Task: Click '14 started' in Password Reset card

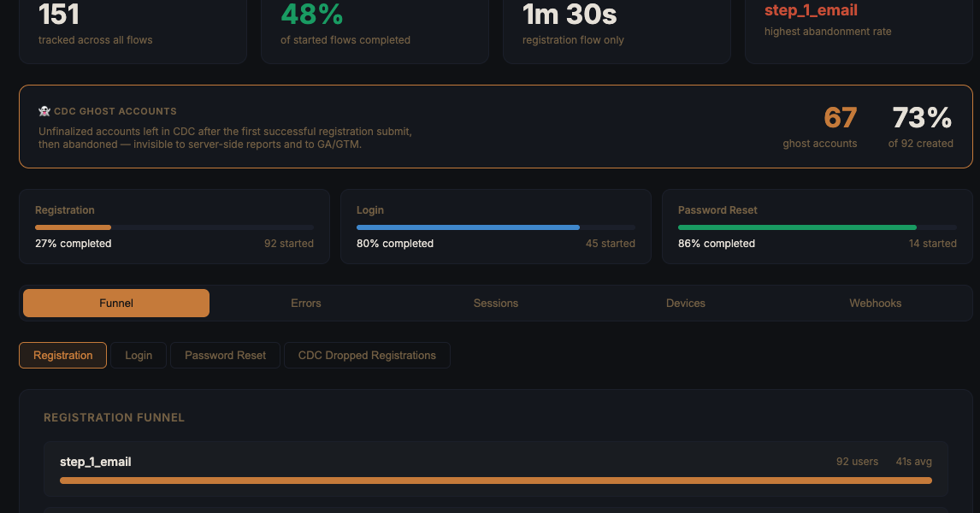Action: coord(932,244)
